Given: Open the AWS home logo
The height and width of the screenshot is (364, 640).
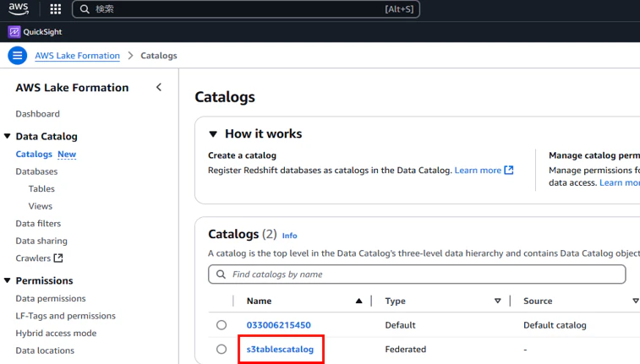Looking at the screenshot, I should point(19,9).
